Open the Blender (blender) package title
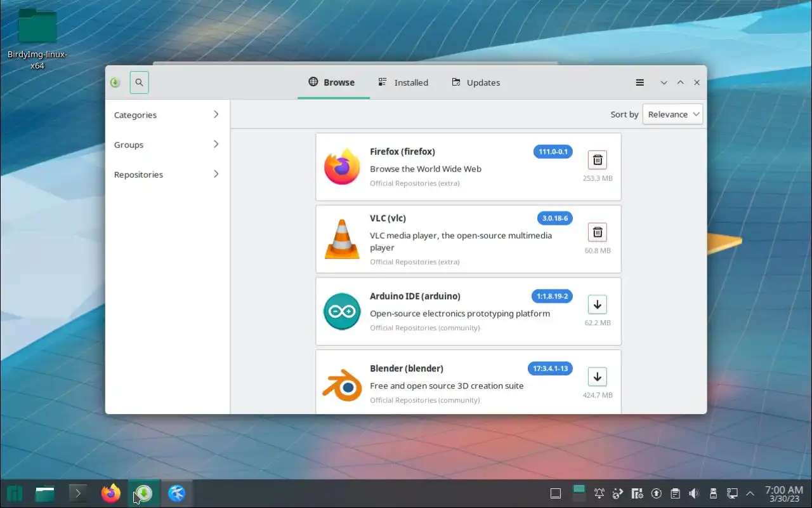Image resolution: width=812 pixels, height=508 pixels. (x=407, y=368)
